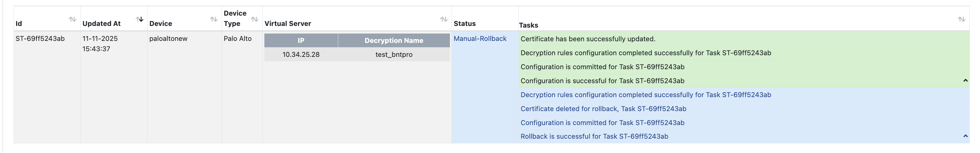Click the Device Type sort icon

pos(254,19)
